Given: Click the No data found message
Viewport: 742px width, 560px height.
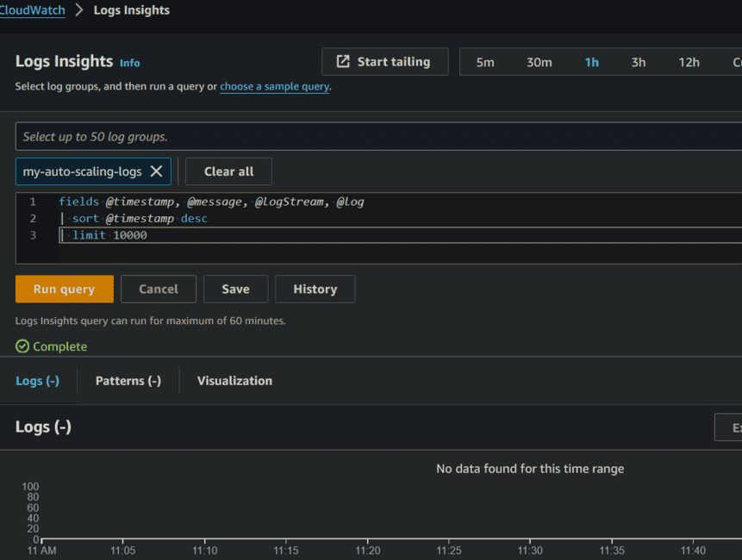Looking at the screenshot, I should (530, 469).
